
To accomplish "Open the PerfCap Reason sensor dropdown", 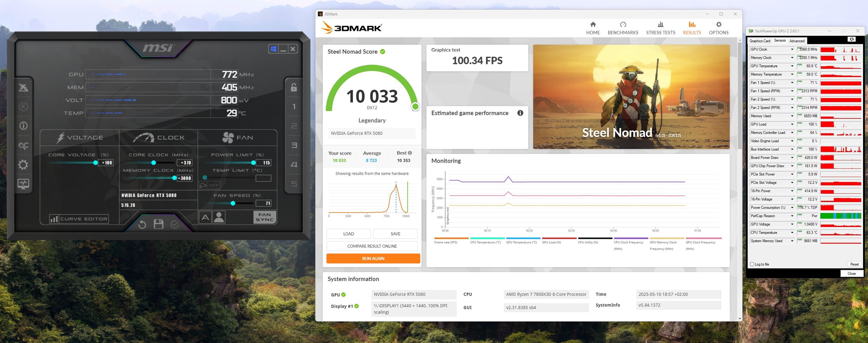I will (792, 216).
